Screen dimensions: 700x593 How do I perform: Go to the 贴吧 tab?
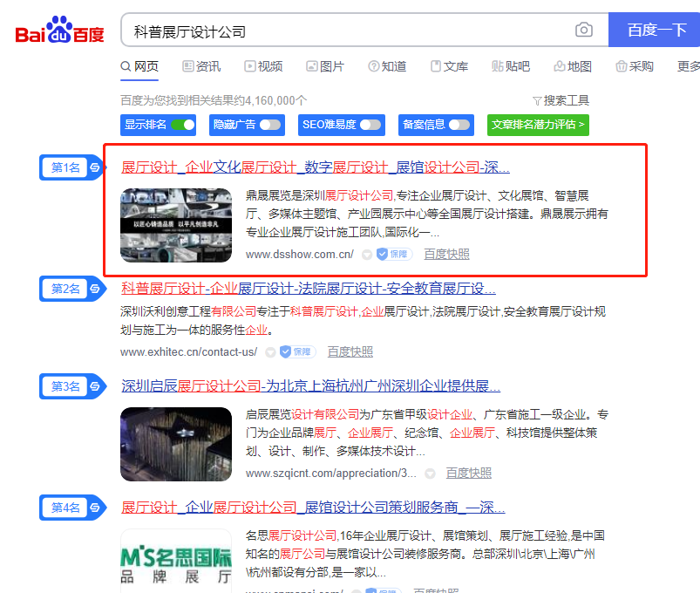tap(511, 66)
